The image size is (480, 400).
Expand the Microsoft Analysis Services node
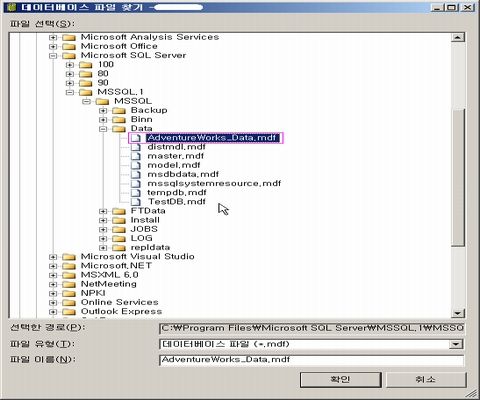tap(53, 37)
